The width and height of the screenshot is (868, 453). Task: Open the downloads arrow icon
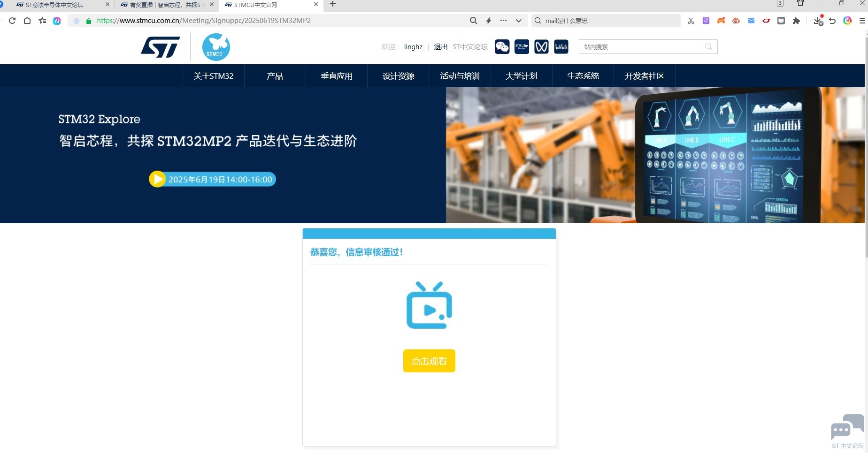pyautogui.click(x=818, y=21)
